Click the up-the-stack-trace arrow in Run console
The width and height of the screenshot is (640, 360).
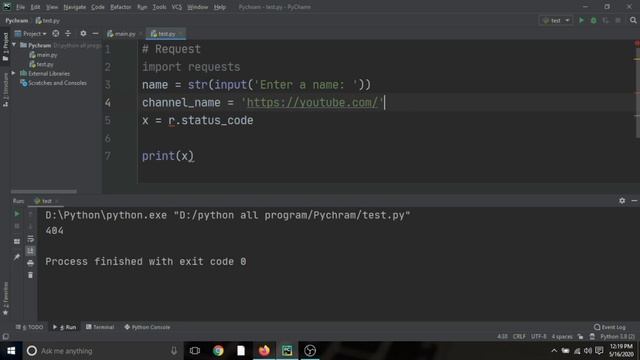coord(31,214)
